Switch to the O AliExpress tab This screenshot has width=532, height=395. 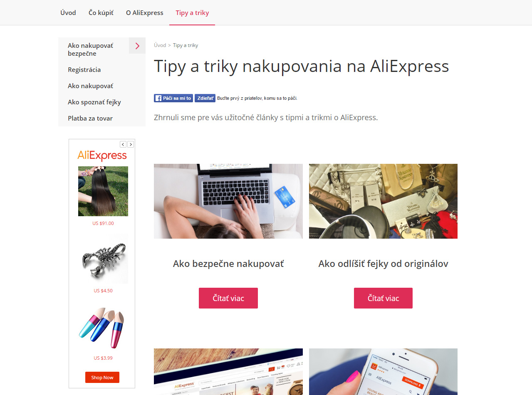coord(145,12)
